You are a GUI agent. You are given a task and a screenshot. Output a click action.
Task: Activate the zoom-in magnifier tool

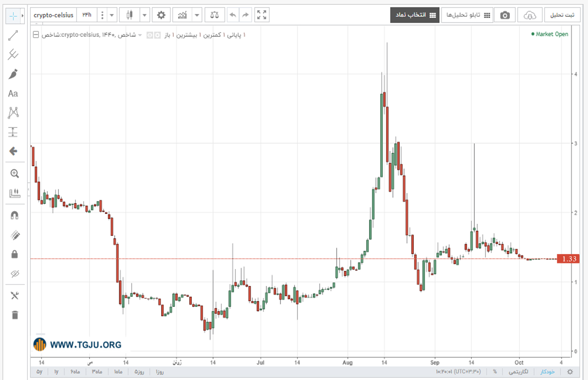(x=14, y=174)
